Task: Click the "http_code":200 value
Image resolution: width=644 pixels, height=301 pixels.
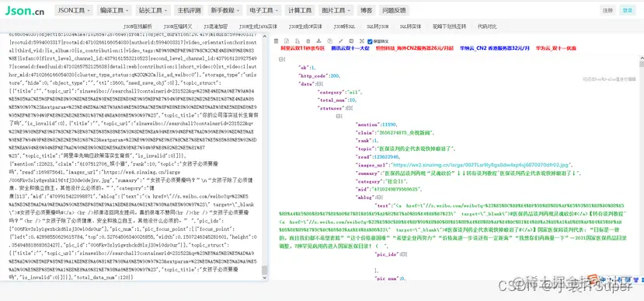Action: (336, 76)
